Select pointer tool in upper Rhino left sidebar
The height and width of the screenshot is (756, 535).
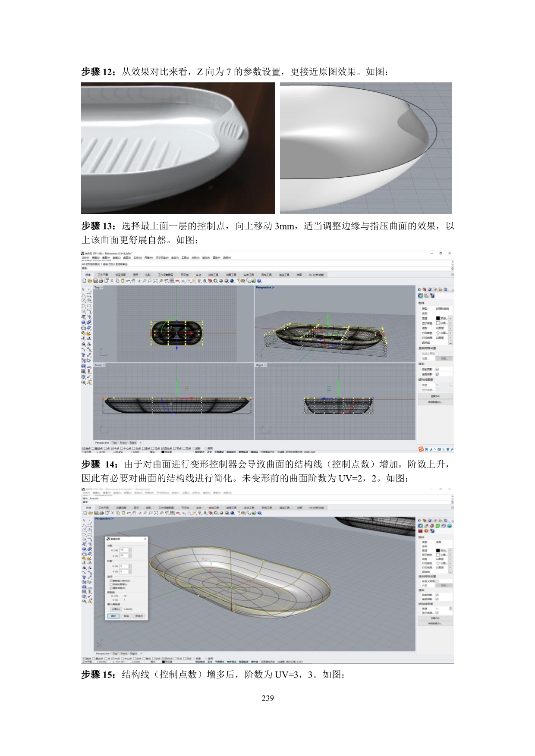[84, 289]
